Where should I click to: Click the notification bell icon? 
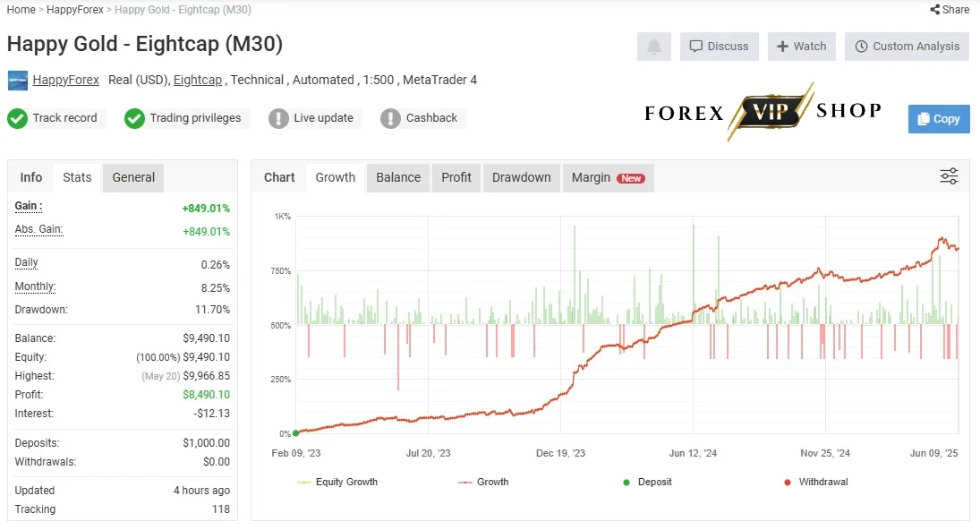(x=653, y=47)
